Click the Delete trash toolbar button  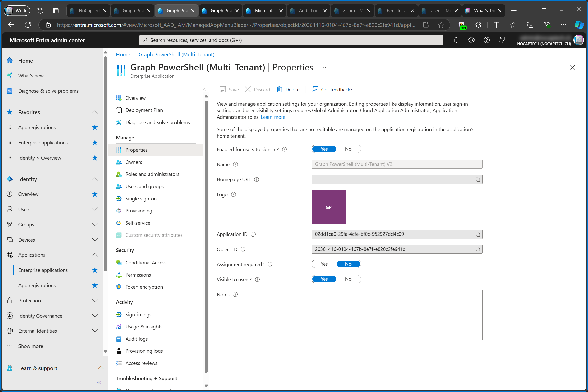pos(288,90)
